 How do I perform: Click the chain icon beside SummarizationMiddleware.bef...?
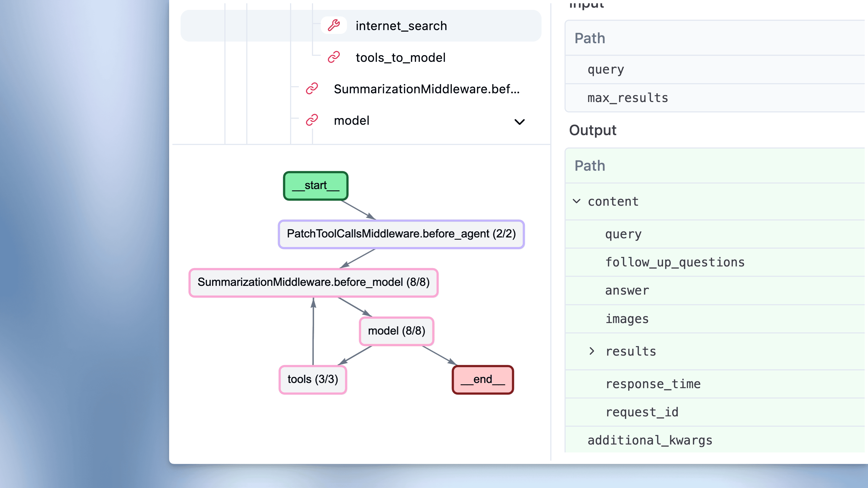click(312, 89)
